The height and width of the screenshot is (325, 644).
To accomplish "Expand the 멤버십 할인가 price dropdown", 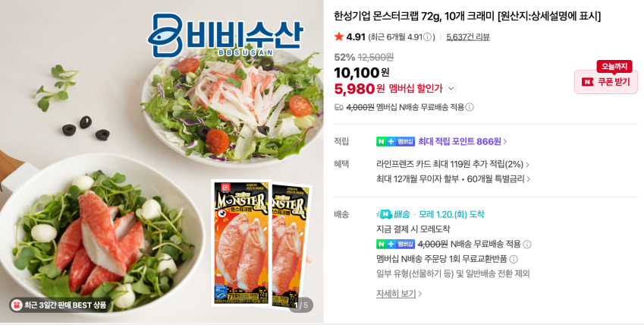I will pos(451,88).
